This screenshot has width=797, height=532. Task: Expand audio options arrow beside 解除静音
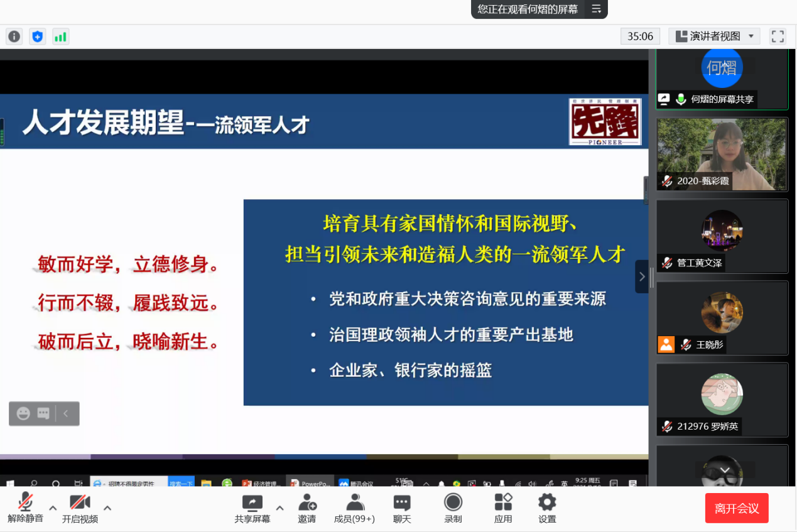click(53, 508)
